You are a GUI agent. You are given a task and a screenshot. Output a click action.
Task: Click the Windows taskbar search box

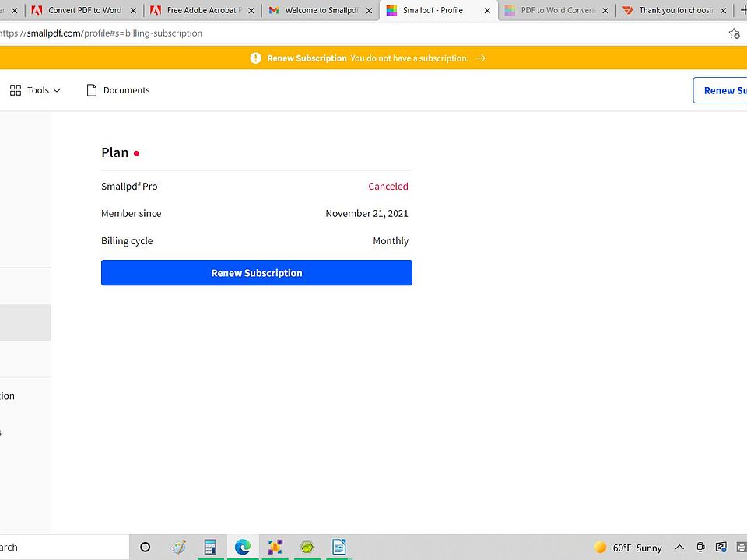point(65,547)
